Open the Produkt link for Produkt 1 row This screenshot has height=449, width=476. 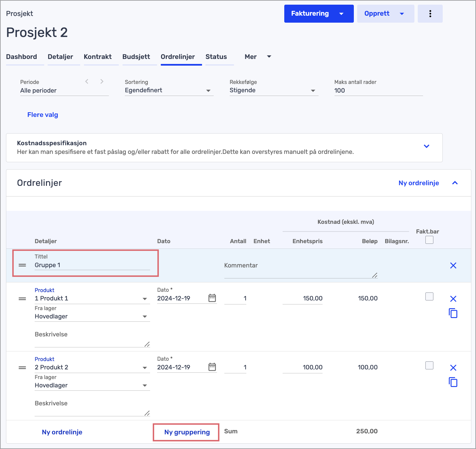[45, 290]
